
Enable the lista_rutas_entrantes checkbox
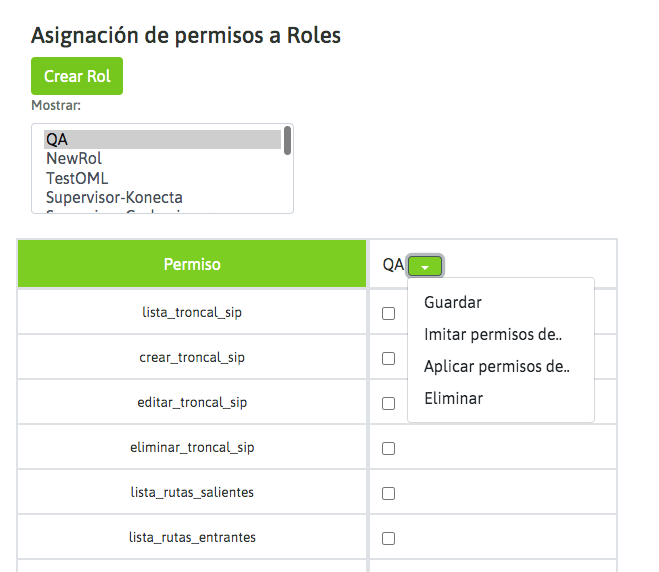point(389,538)
